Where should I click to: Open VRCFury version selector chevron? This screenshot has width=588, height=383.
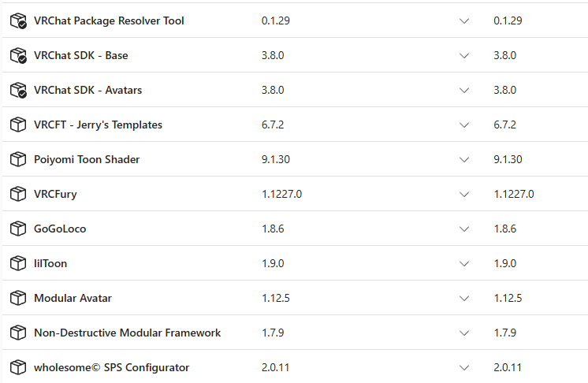pos(464,195)
